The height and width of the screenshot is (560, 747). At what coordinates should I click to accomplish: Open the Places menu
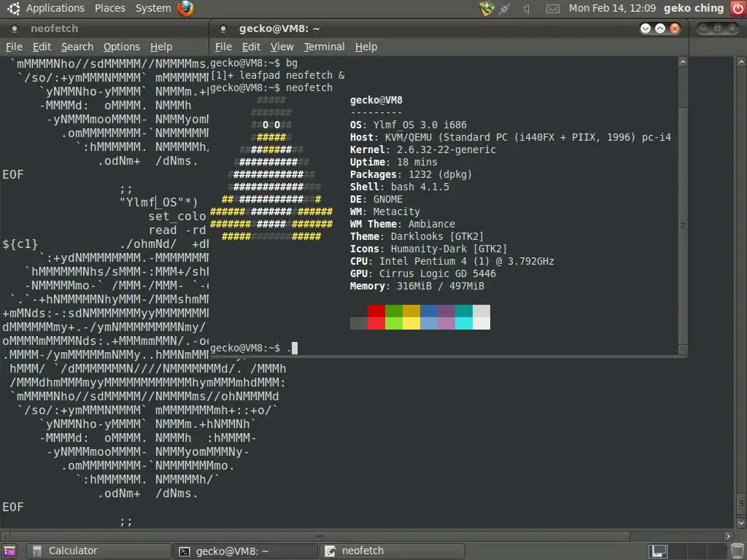coord(109,8)
